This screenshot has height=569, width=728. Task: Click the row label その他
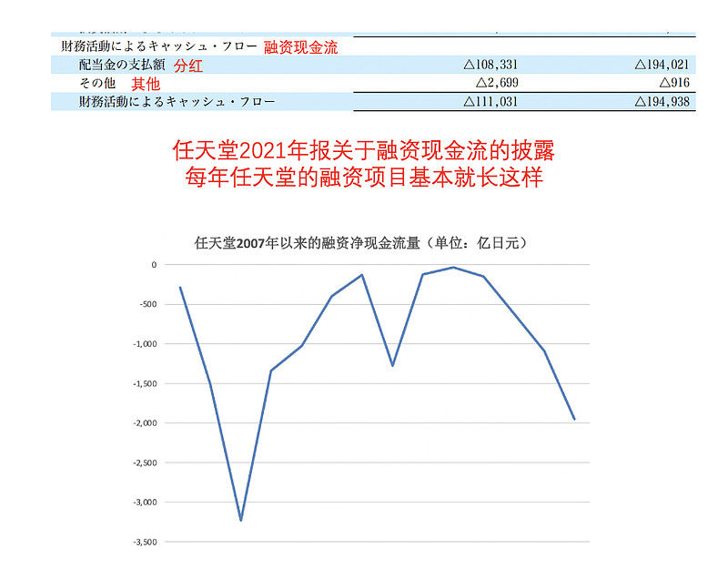pyautogui.click(x=97, y=83)
